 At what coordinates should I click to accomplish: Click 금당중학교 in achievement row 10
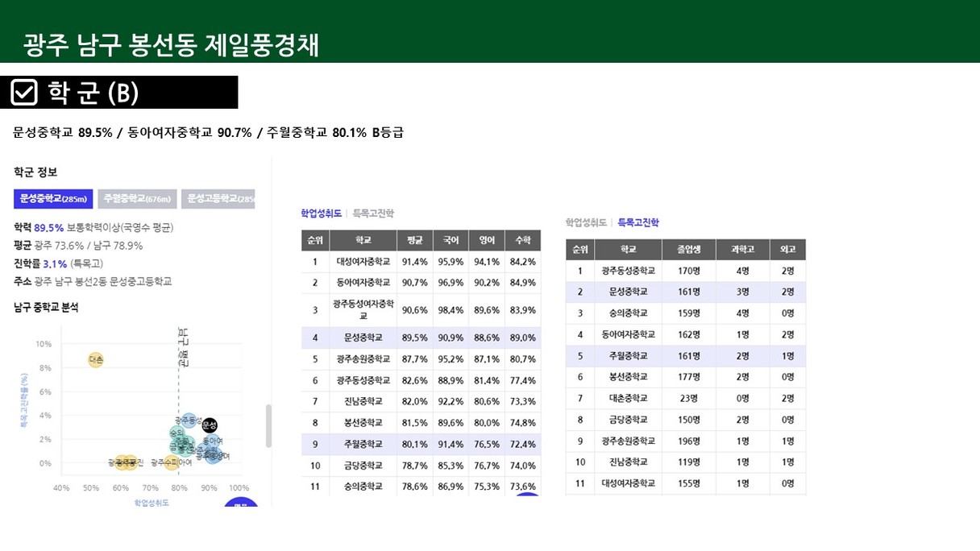pyautogui.click(x=363, y=466)
